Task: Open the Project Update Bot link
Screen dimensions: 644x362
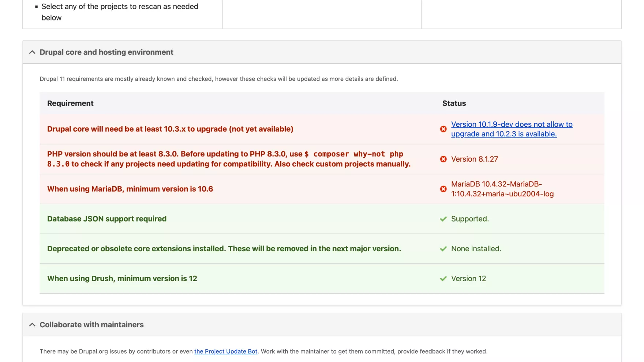Action: (x=226, y=351)
